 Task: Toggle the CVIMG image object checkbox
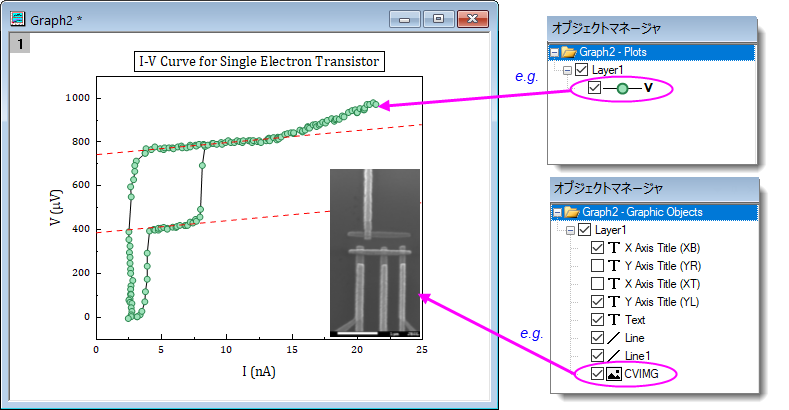point(597,374)
